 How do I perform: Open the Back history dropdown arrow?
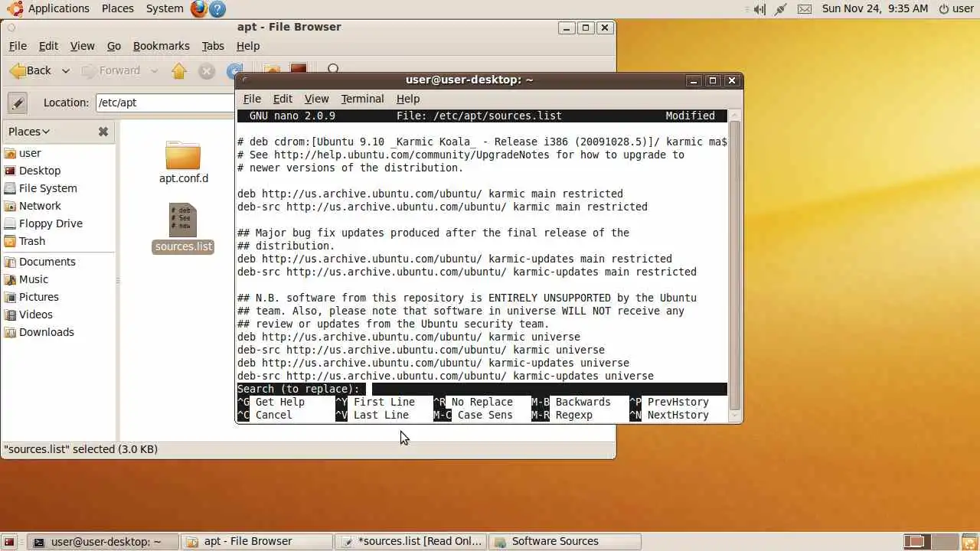coord(66,71)
